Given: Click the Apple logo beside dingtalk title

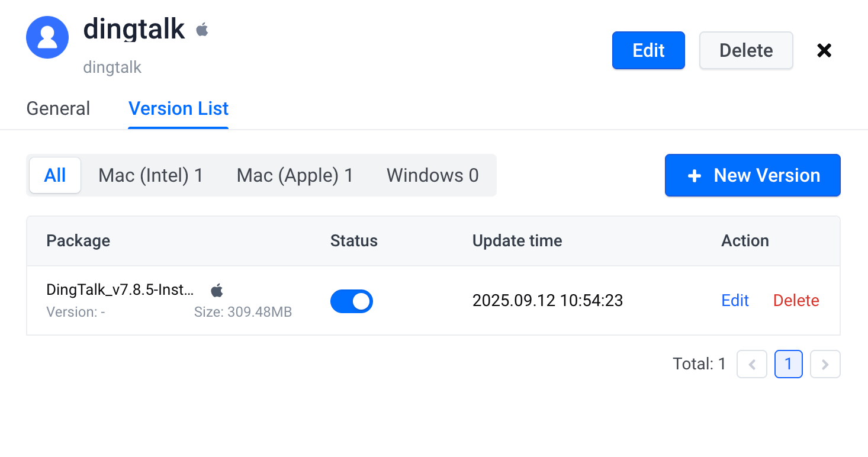Looking at the screenshot, I should point(202,29).
